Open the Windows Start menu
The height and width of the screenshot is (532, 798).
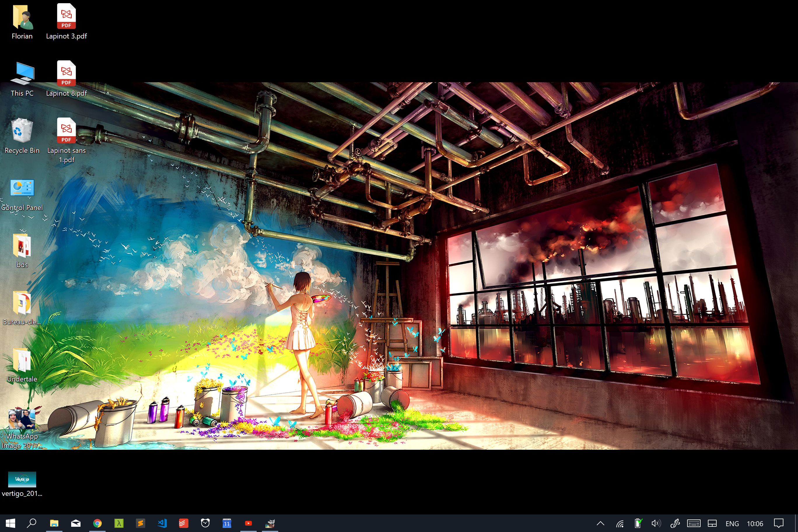pyautogui.click(x=10, y=523)
